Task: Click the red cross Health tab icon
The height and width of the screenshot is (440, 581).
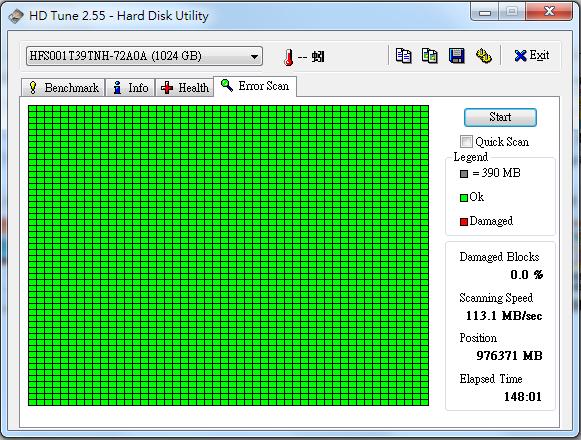Action: [167, 88]
